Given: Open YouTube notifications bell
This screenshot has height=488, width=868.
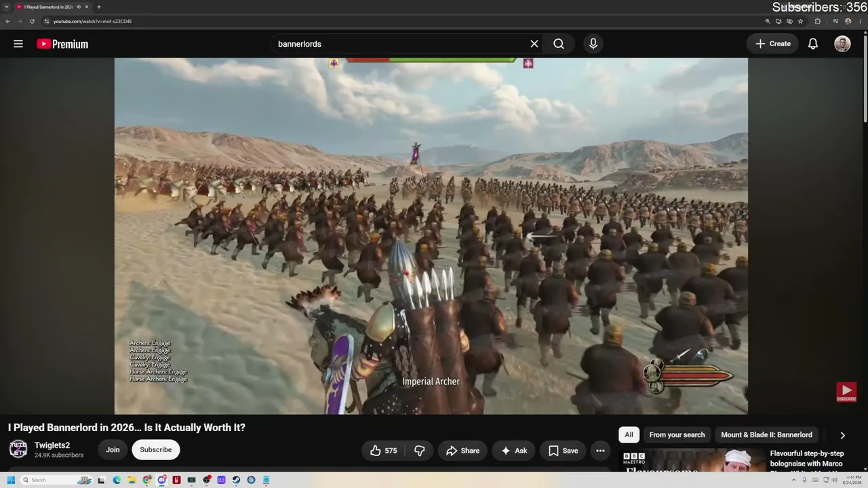Looking at the screenshot, I should (813, 44).
